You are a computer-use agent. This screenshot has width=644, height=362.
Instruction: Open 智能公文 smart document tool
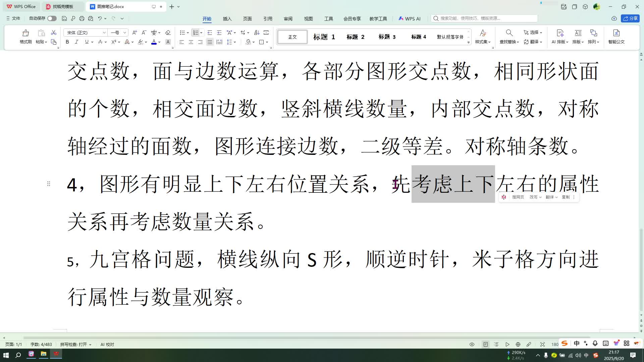(x=616, y=36)
